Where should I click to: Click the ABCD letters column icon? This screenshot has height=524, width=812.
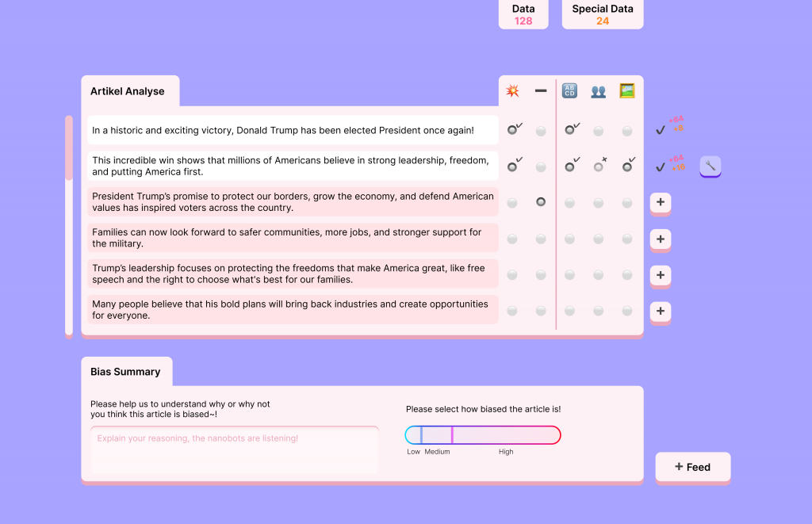[x=569, y=91]
